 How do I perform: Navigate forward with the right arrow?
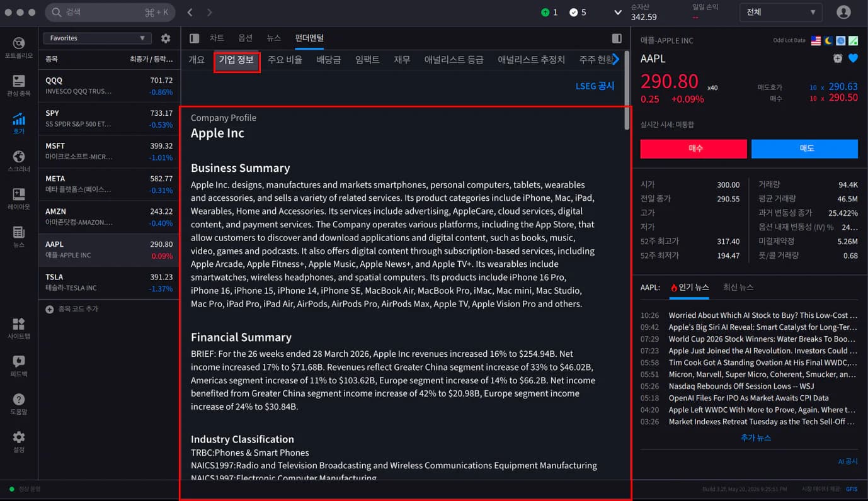[210, 13]
